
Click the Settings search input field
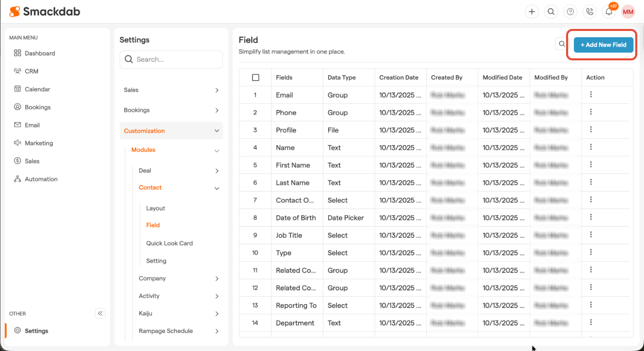[175, 59]
